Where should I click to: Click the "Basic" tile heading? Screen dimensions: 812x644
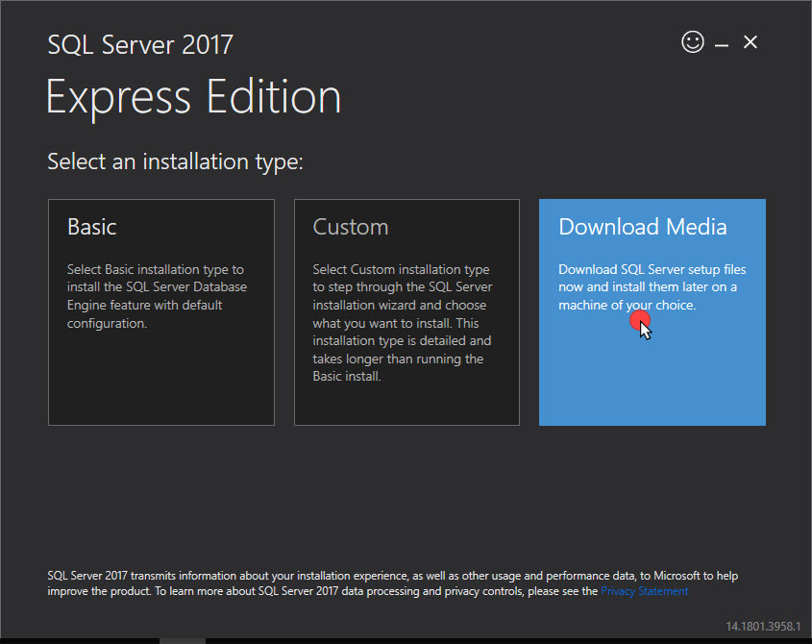click(92, 227)
